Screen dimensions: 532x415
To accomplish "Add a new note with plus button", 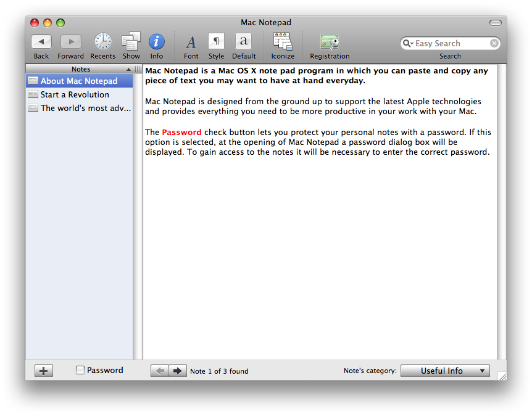I will click(x=44, y=371).
